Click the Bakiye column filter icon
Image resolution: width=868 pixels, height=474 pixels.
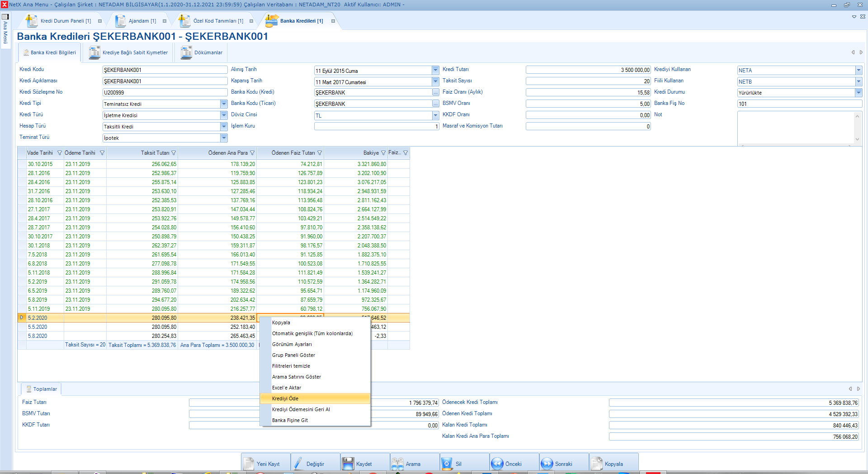pos(383,153)
